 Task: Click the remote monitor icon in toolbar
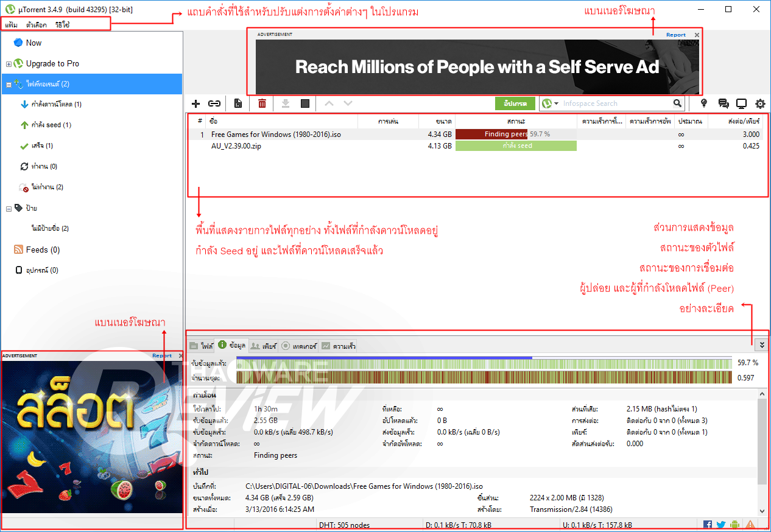pos(742,103)
